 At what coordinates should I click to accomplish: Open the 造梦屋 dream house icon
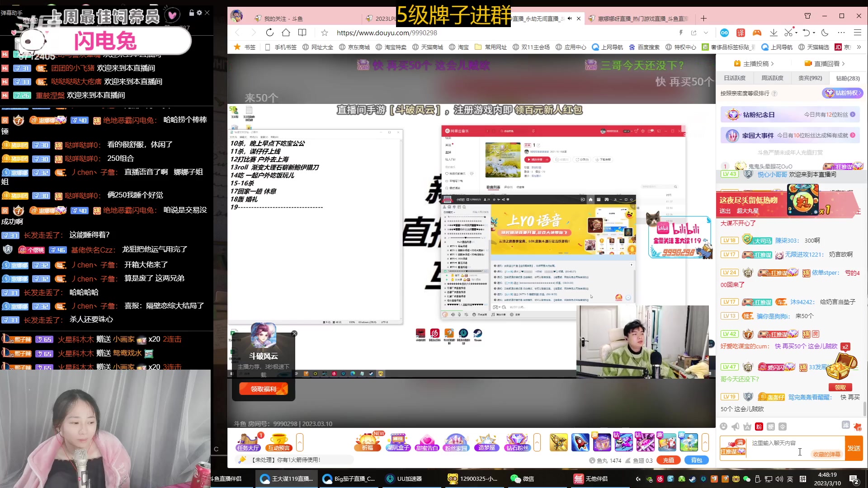pos(486,442)
